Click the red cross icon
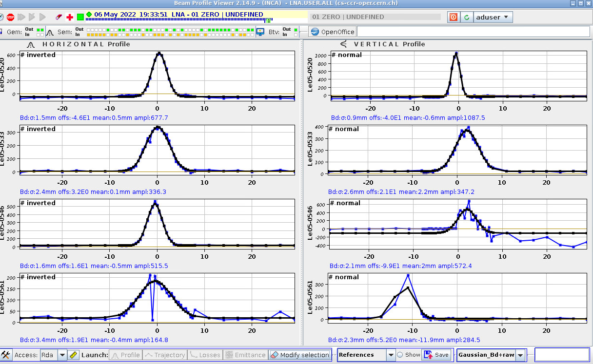This screenshot has height=364, width=593. coord(70,17)
